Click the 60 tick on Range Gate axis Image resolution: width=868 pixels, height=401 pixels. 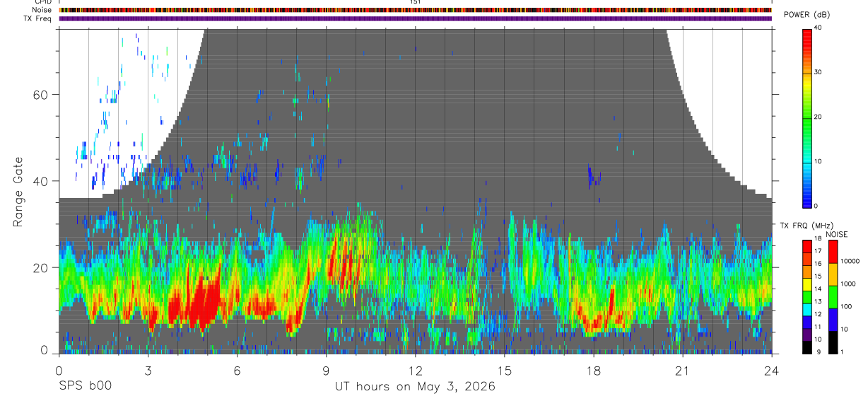coord(42,94)
